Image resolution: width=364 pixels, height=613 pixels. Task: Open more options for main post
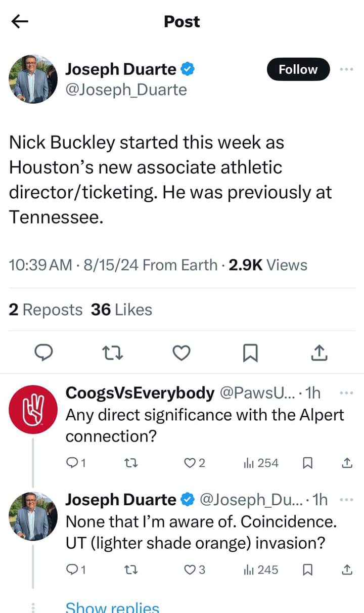[346, 69]
